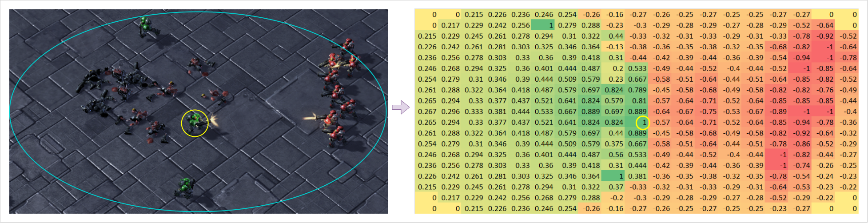Click the green 1 cell next to 0.381
The width and height of the screenshot is (868, 223).
pos(613,176)
